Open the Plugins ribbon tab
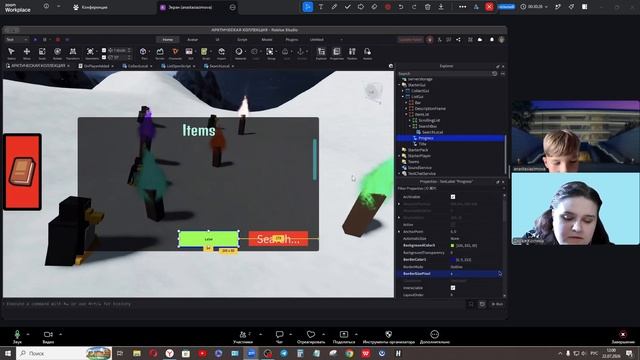The height and width of the screenshot is (360, 640). 292,40
